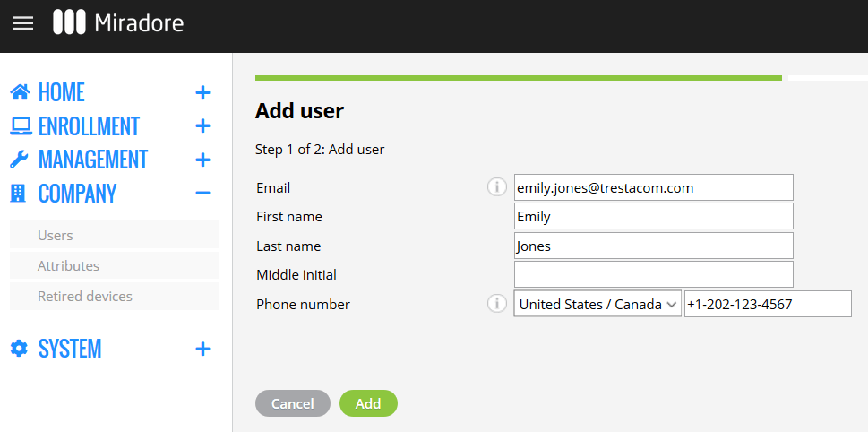Click the empty Middle initial field

pos(654,274)
